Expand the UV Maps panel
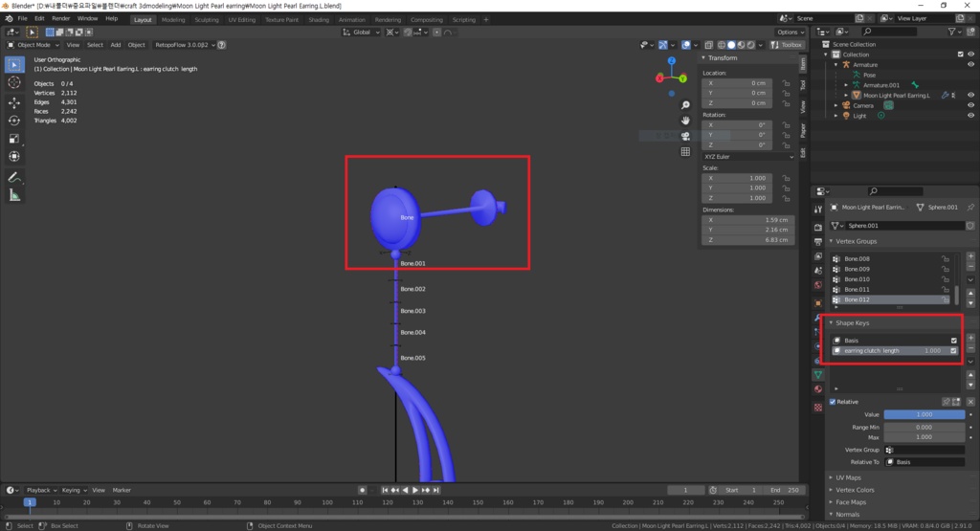Viewport: 980px width, 531px height. pyautogui.click(x=848, y=477)
